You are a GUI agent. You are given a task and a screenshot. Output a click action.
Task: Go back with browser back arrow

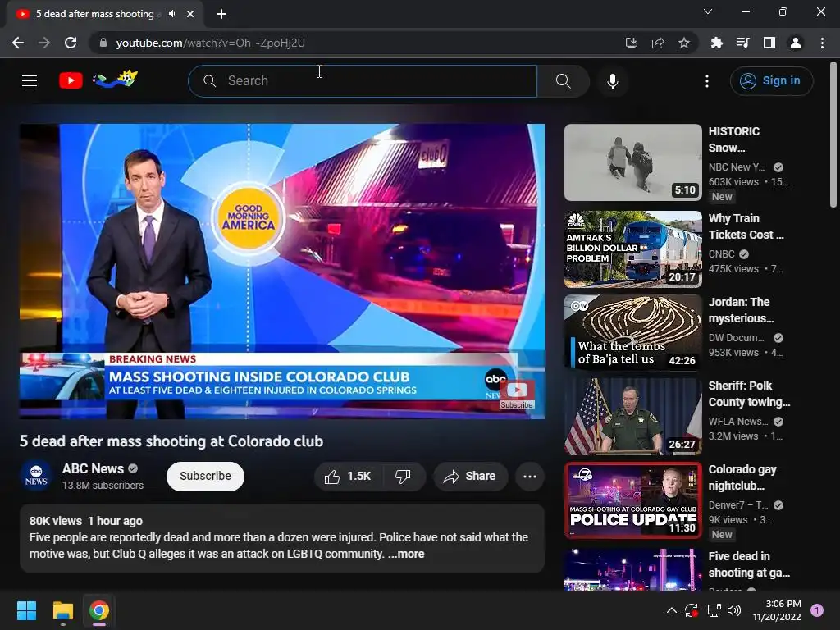(18, 43)
